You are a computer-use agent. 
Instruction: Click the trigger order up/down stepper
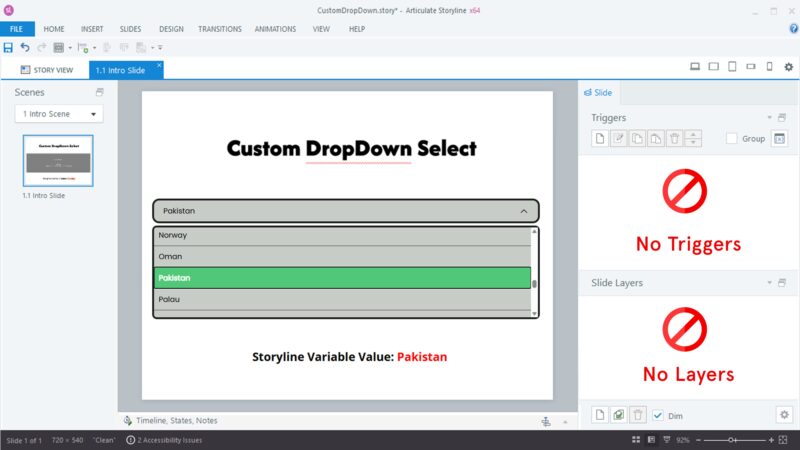pos(693,138)
